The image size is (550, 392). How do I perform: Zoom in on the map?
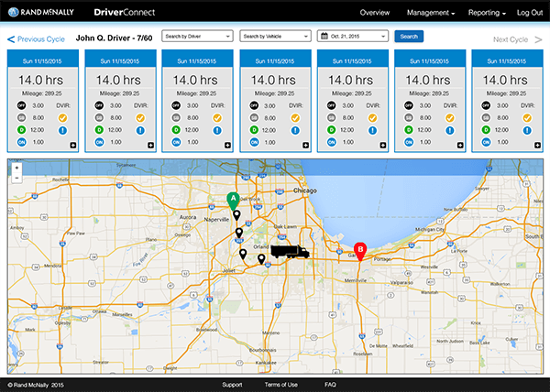pos(16,168)
